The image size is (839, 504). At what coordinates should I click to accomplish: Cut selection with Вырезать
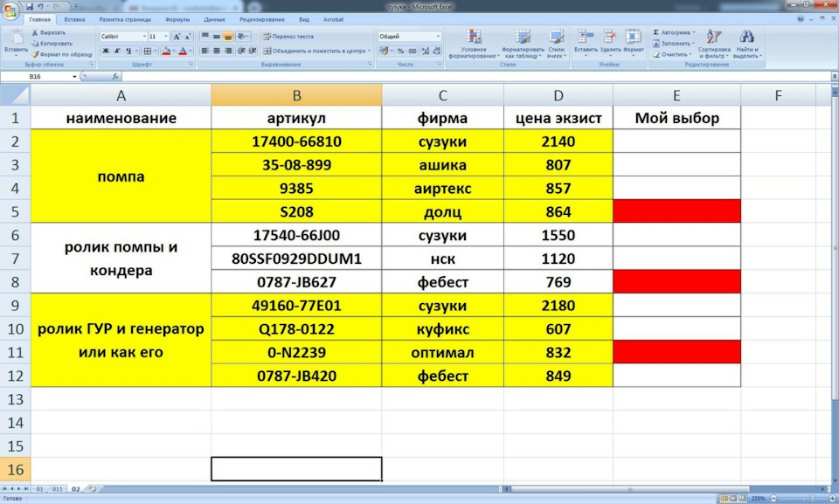tap(48, 32)
